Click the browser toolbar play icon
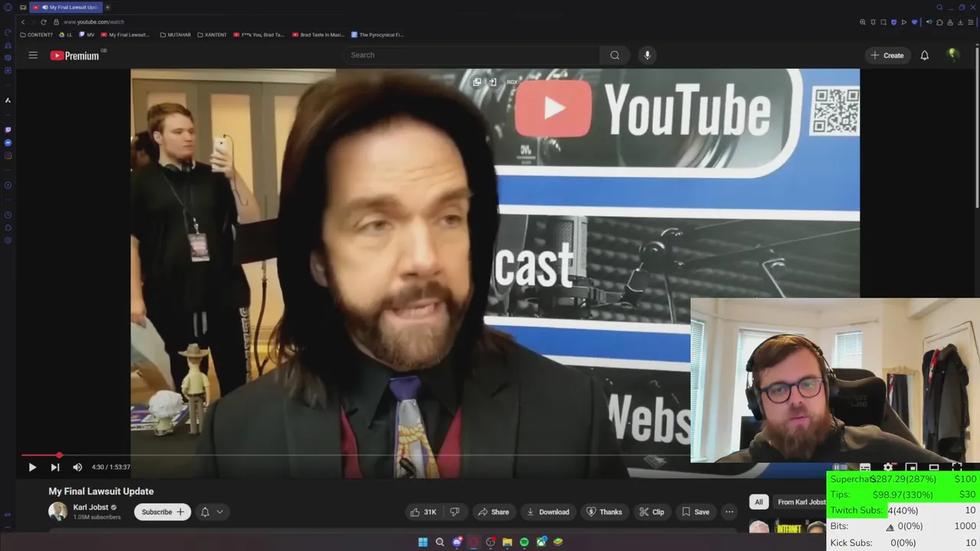Image resolution: width=980 pixels, height=551 pixels. pos(904,22)
